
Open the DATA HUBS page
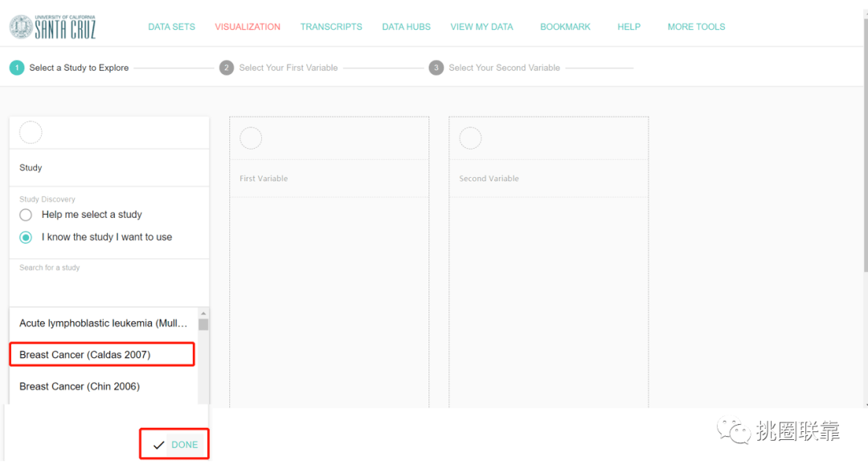point(407,27)
